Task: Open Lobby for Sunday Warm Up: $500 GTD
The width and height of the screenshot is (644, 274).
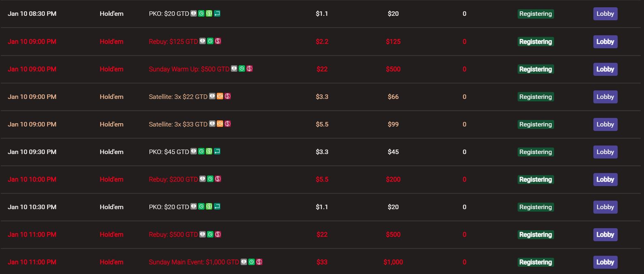Action: click(605, 69)
